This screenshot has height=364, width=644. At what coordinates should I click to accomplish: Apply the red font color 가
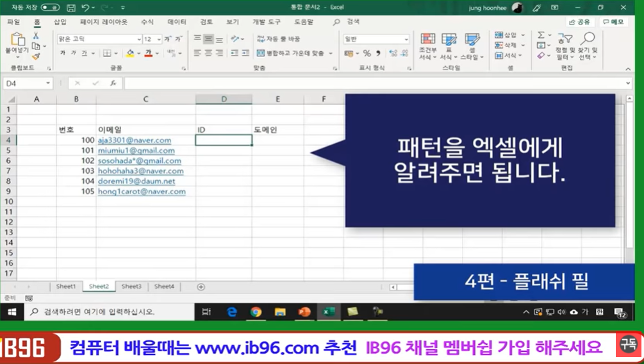coord(148,53)
